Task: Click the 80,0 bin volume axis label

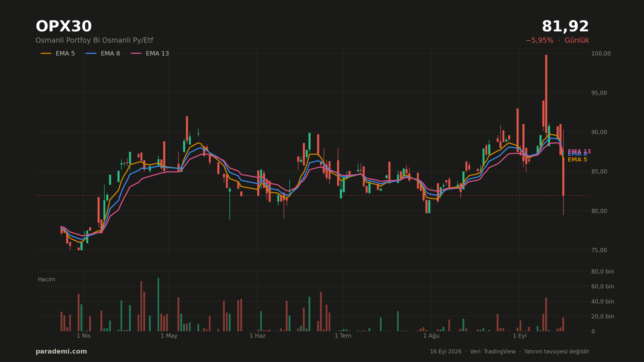Action: [603, 271]
